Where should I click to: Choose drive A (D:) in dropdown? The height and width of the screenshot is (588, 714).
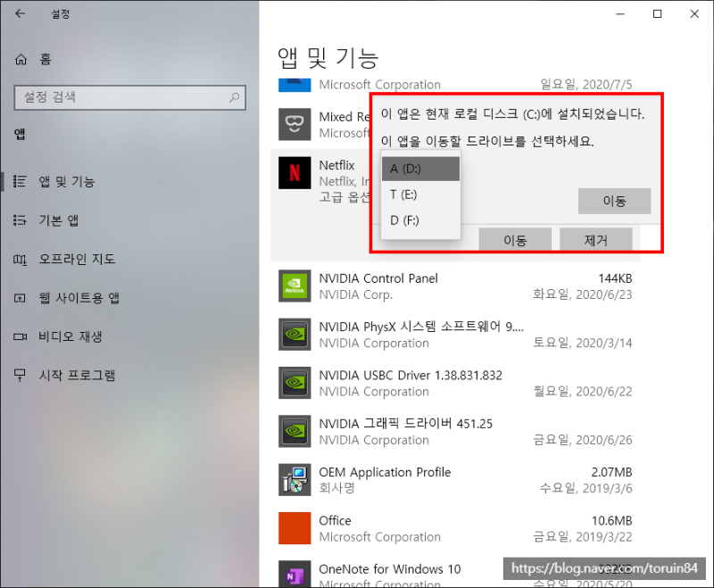(420, 169)
